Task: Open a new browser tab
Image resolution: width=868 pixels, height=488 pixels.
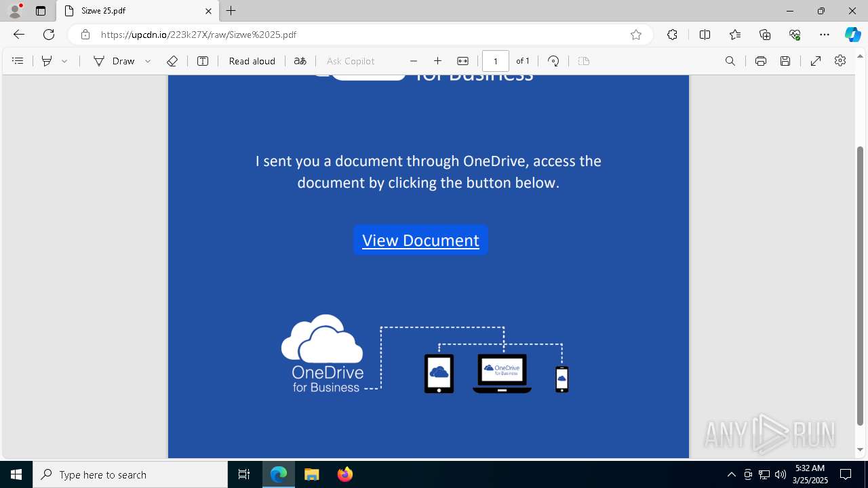Action: 231,11
